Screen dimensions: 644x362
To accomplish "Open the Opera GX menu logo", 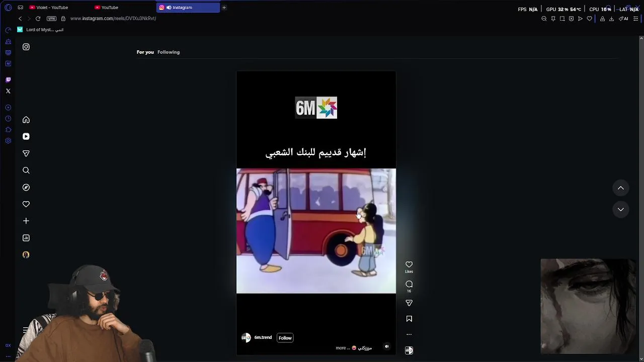I will (8, 8).
